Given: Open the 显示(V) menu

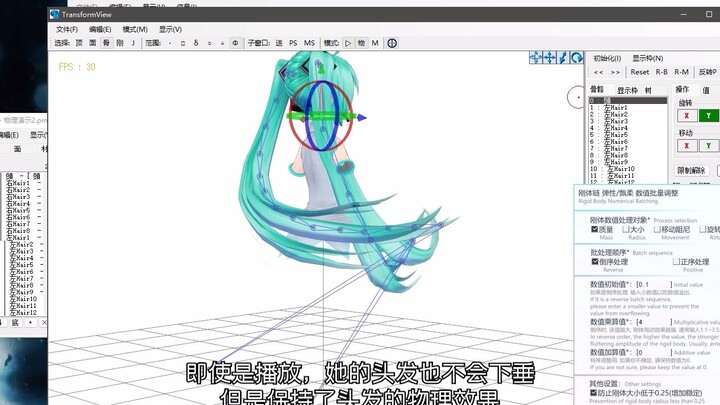Looking at the screenshot, I should point(170,29).
